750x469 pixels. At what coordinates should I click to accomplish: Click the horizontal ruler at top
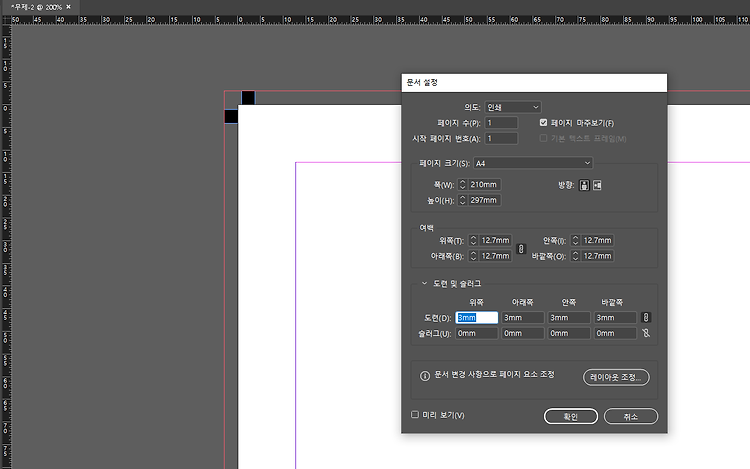point(380,20)
